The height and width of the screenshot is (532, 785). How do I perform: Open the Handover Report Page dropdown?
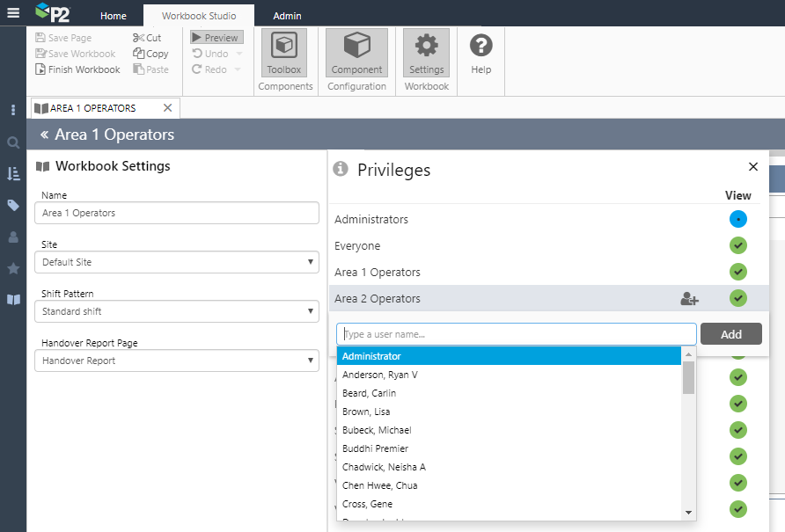(312, 361)
